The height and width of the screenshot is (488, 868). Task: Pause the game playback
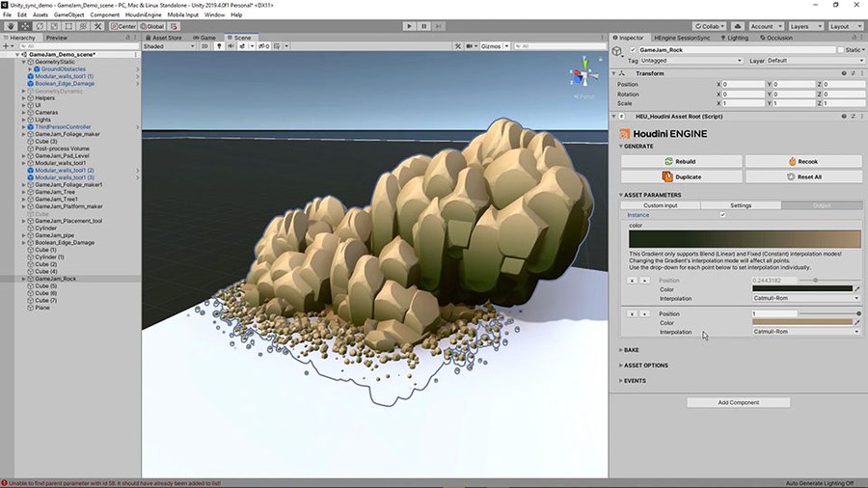pos(424,26)
